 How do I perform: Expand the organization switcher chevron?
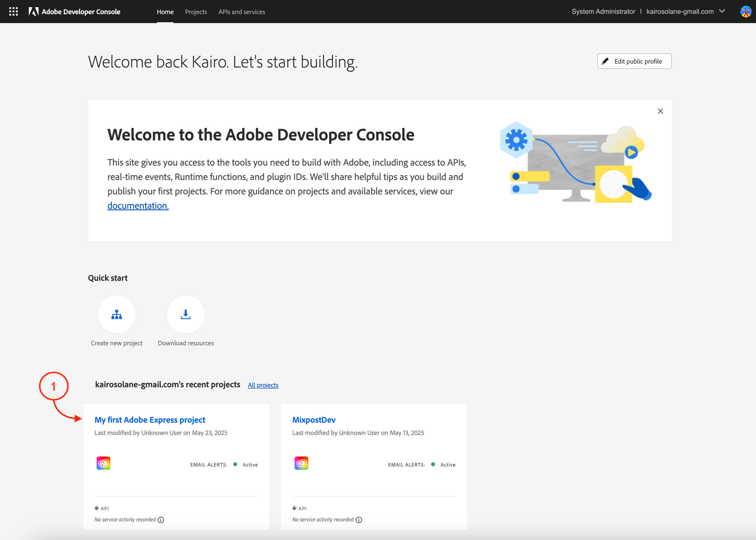click(722, 11)
